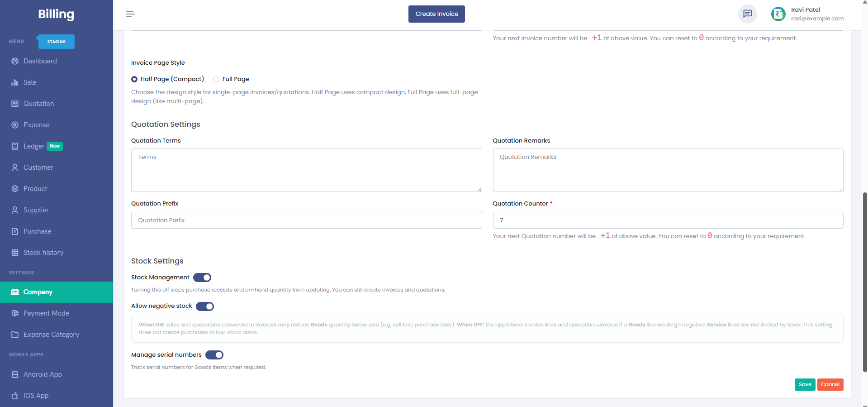Click the Quotation Settings heading
The height and width of the screenshot is (407, 868).
click(x=166, y=124)
